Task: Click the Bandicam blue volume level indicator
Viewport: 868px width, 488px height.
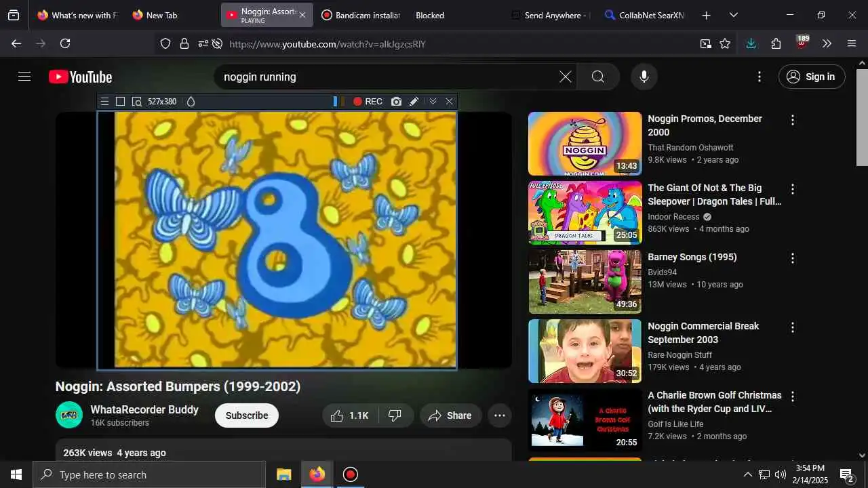Action: [335, 102]
